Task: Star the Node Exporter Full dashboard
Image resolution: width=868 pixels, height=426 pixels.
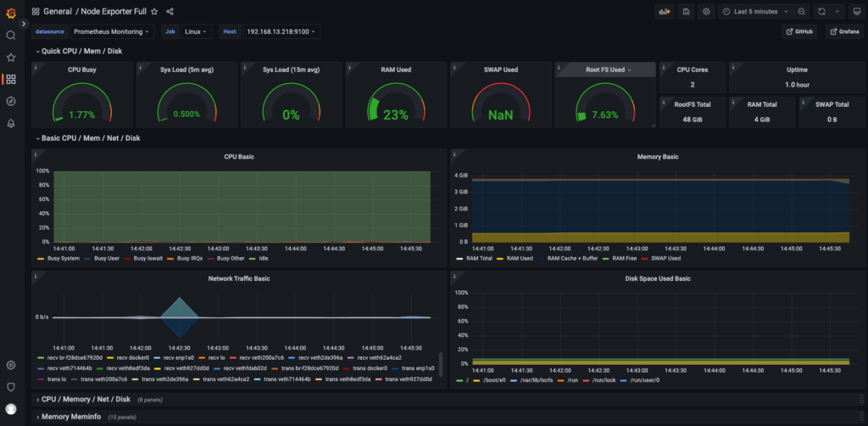Action: (x=154, y=11)
